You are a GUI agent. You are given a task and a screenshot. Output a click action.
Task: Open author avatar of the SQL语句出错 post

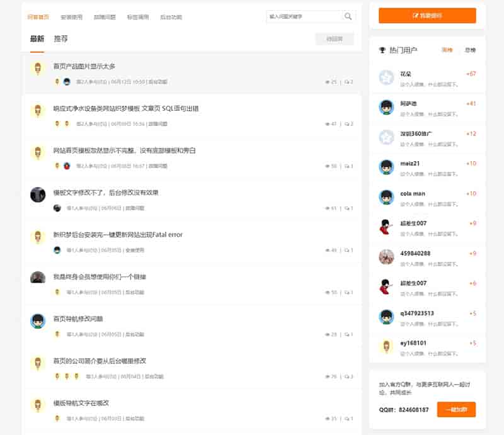coord(38,111)
